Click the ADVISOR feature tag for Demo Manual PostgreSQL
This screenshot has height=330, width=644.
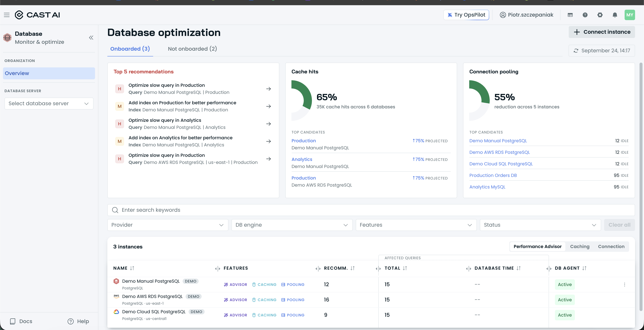tap(236, 285)
